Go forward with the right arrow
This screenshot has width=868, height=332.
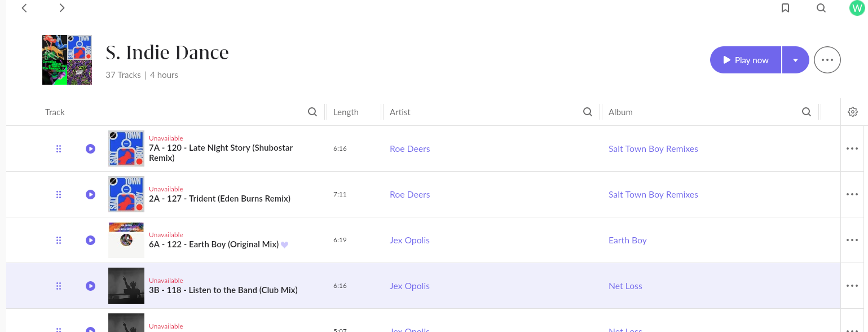click(62, 8)
